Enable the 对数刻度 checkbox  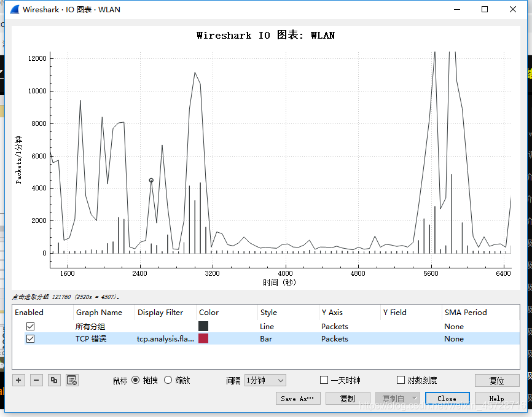click(x=401, y=380)
